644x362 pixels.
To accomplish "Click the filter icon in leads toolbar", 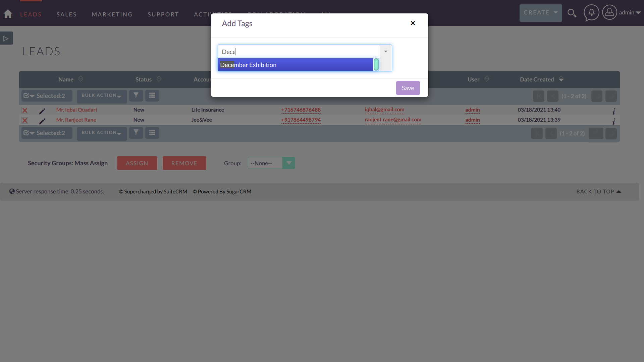I will click(136, 96).
